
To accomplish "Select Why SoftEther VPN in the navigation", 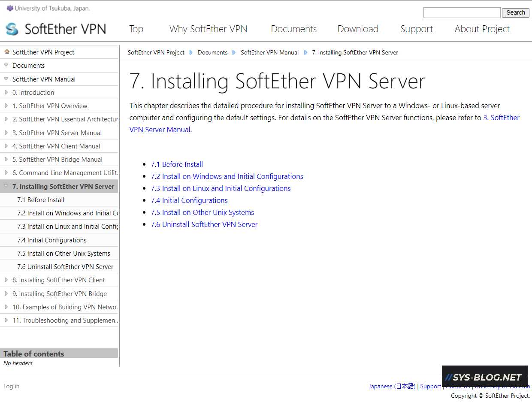I will pyautogui.click(x=209, y=29).
